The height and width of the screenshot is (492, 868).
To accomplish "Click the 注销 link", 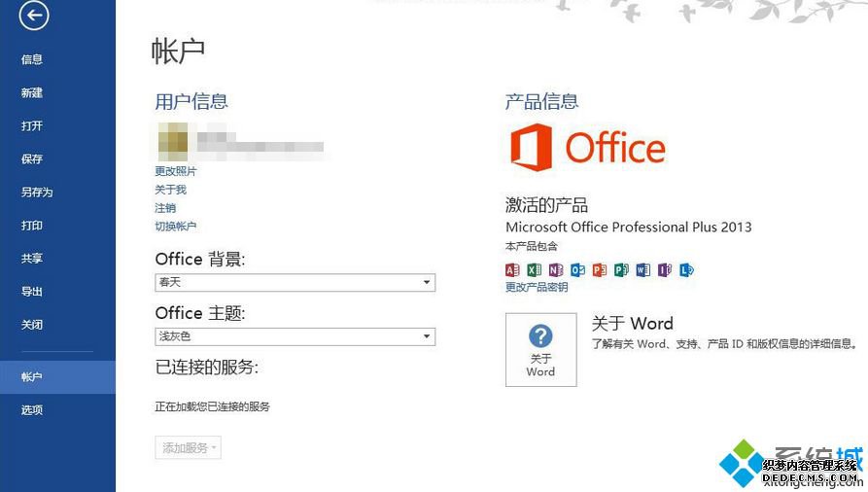I will pyautogui.click(x=165, y=208).
